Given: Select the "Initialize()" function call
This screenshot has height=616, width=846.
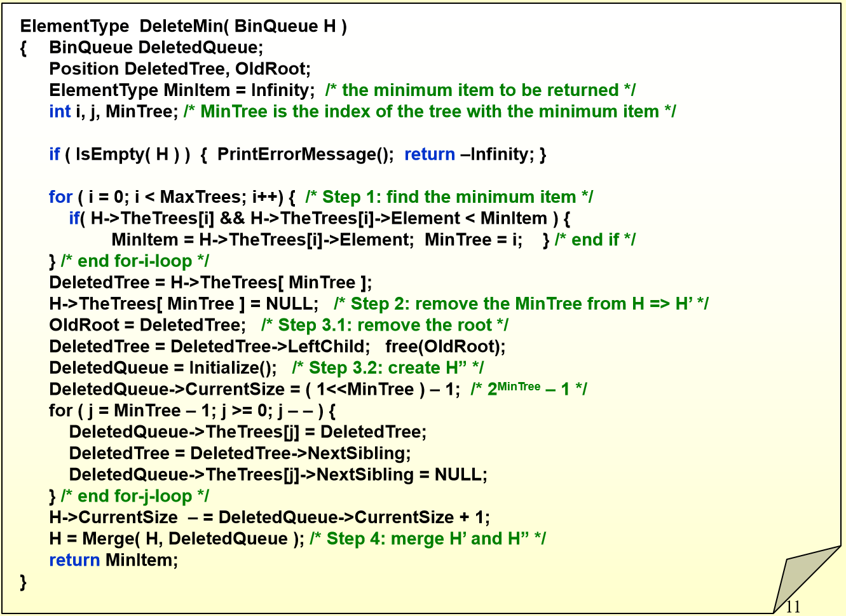Looking at the screenshot, I should pos(233,368).
